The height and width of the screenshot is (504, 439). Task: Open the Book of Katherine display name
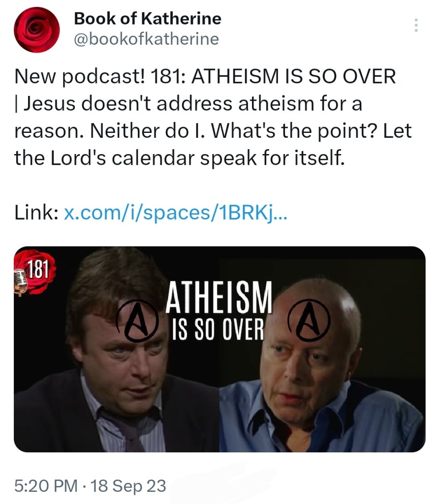tap(148, 18)
